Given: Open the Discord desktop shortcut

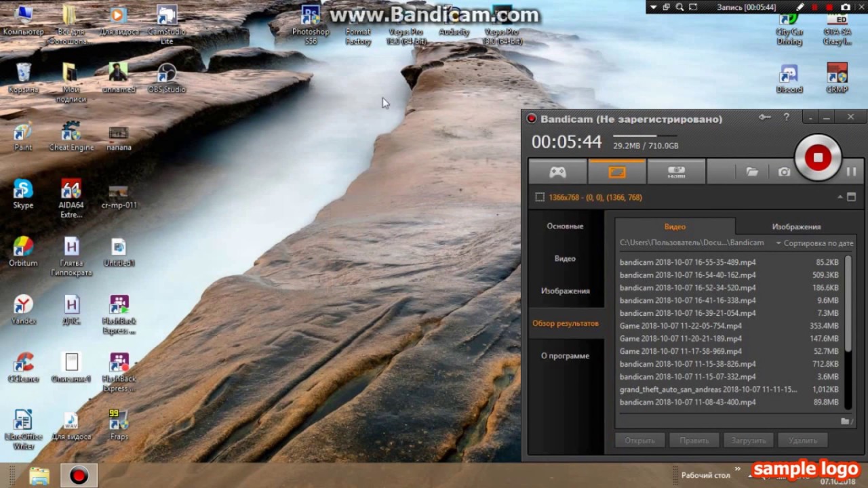Looking at the screenshot, I should click(789, 79).
